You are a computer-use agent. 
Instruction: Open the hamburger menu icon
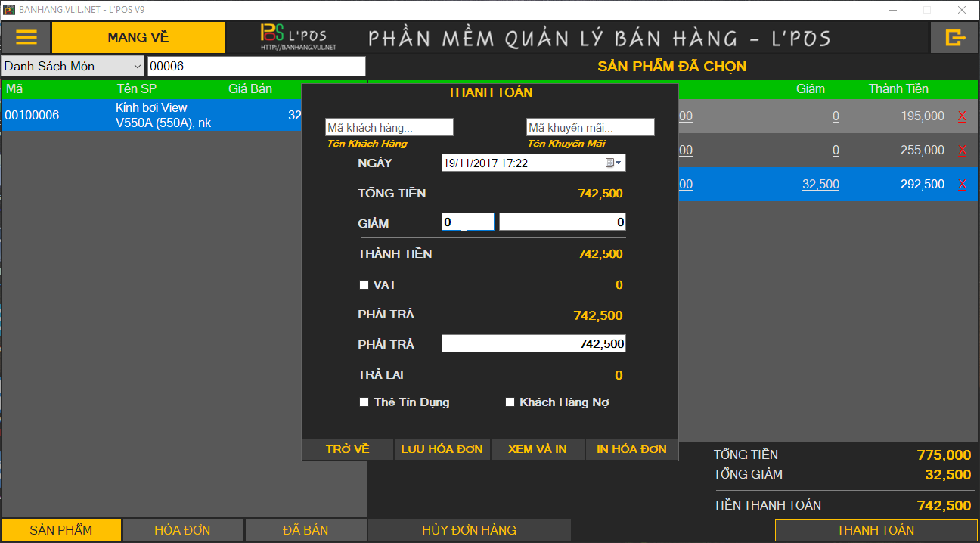pyautogui.click(x=26, y=37)
